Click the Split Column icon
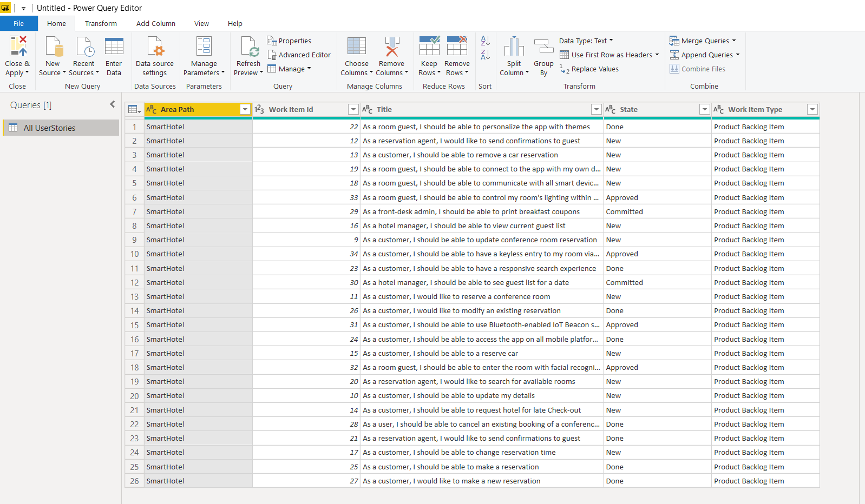 [514, 47]
